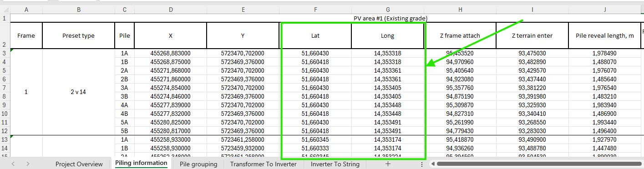Click Y value '5723459,932000'
The height and width of the screenshot is (169, 644).
243,148
